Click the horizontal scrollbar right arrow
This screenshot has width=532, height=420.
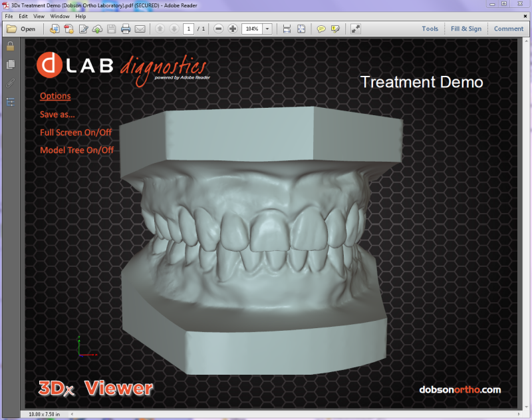519,414
